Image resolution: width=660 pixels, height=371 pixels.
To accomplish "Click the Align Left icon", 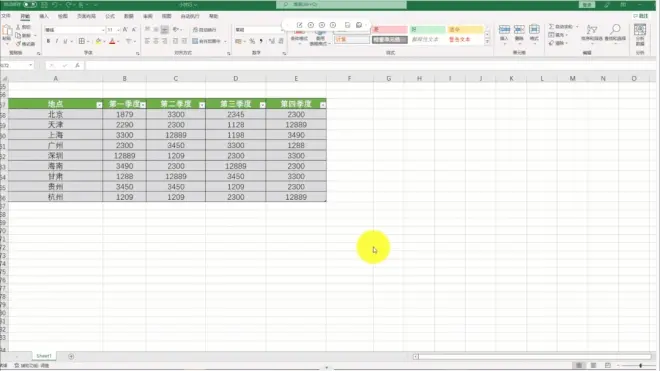I will 147,41.
